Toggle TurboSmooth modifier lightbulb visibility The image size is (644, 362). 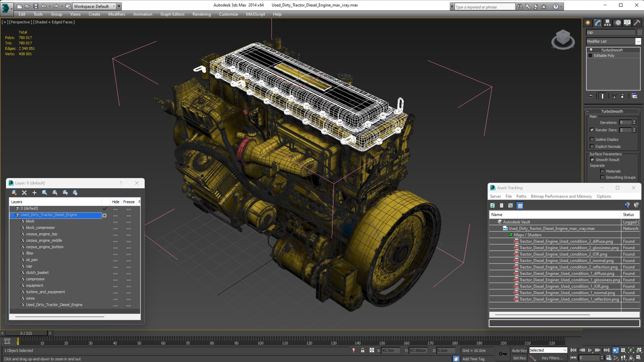[x=591, y=50]
